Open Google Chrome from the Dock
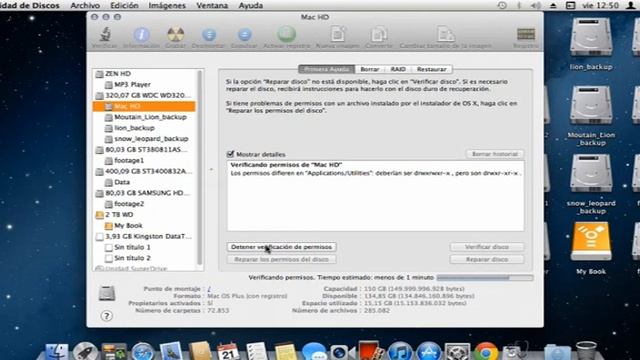This screenshot has width=640, height=360. point(486,351)
